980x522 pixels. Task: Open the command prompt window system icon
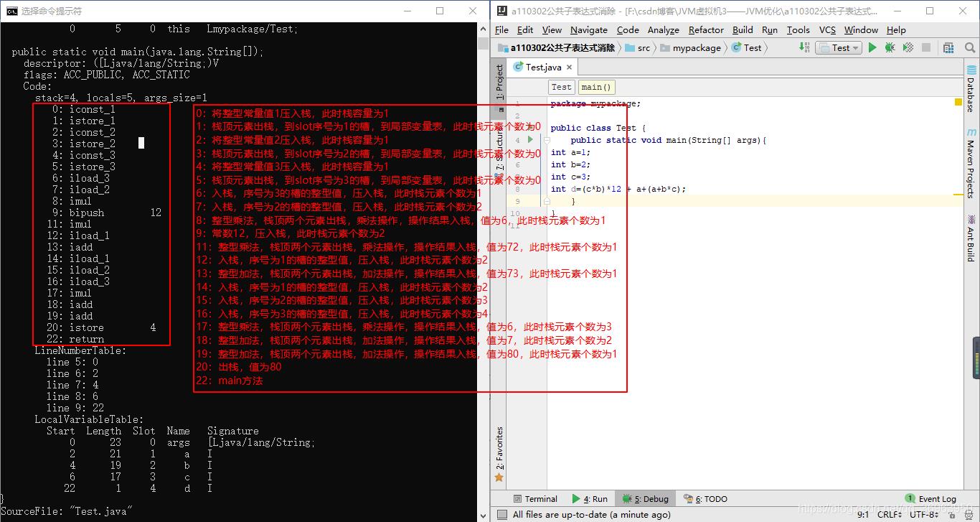coord(11,11)
